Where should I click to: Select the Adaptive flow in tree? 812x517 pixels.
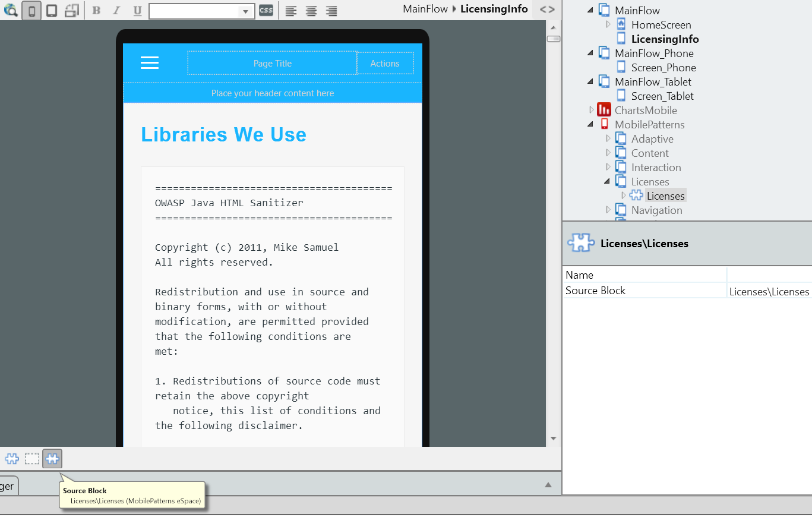click(652, 139)
